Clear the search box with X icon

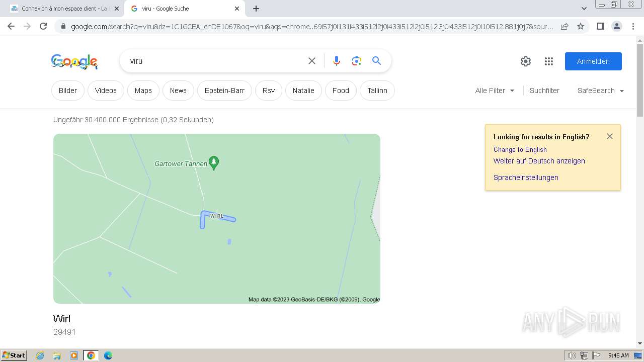[312, 61]
